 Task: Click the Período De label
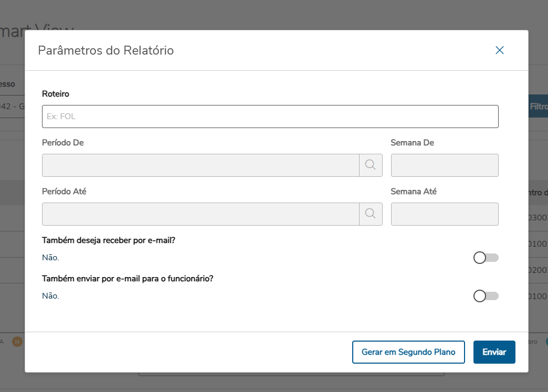point(62,142)
